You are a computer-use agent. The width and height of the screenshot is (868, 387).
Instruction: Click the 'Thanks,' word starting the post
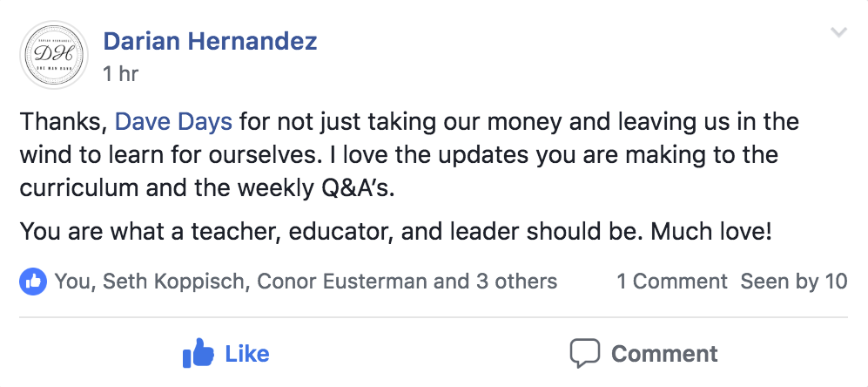pyautogui.click(x=63, y=122)
